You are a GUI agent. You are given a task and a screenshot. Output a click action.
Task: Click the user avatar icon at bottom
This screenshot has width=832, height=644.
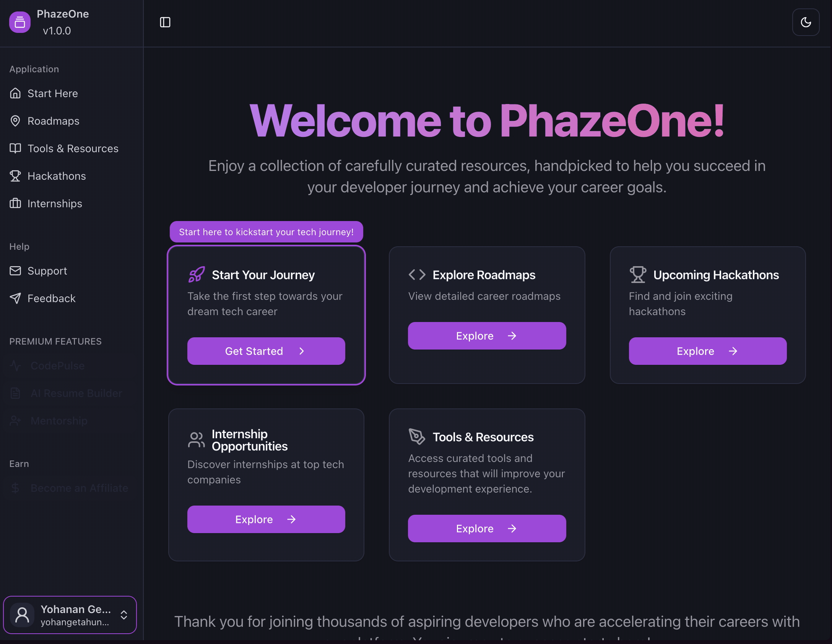point(22,615)
